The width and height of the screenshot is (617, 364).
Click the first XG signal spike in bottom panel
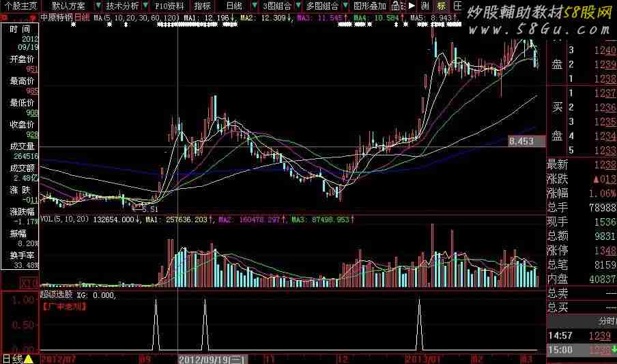click(156, 324)
